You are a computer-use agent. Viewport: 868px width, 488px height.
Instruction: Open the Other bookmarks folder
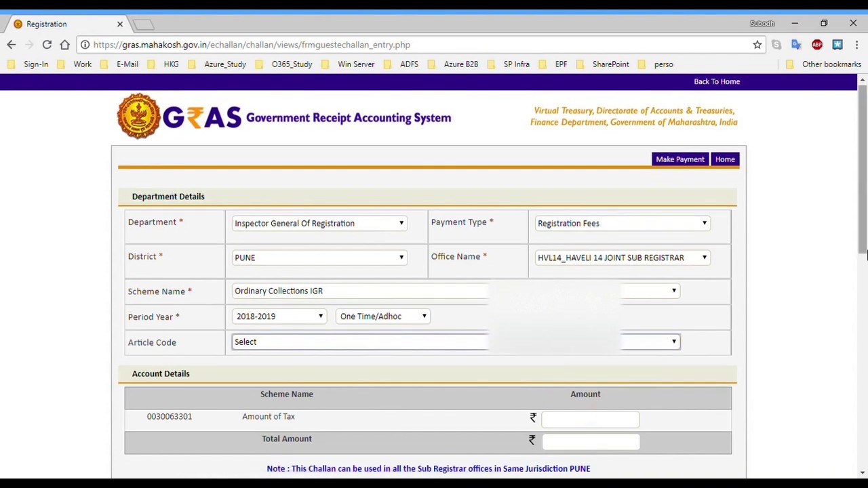tap(823, 64)
